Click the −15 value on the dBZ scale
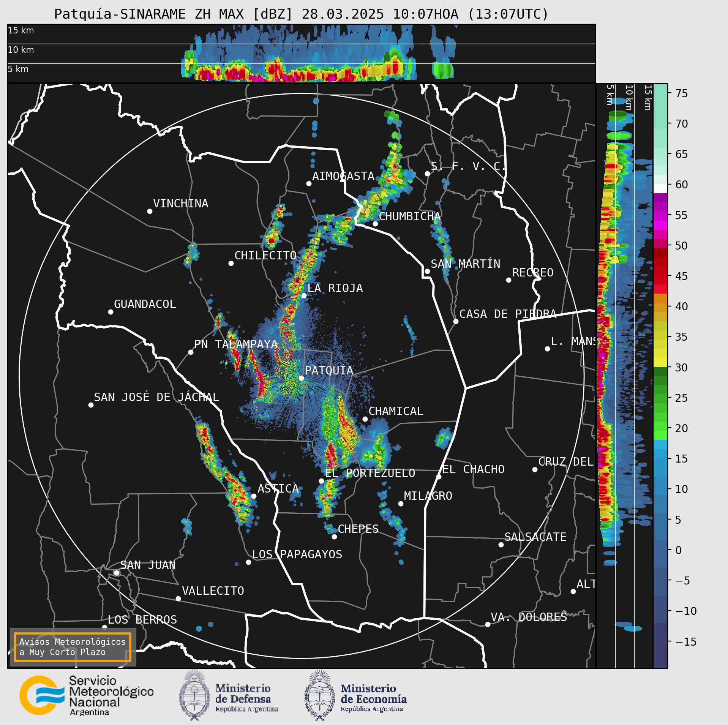 686,642
